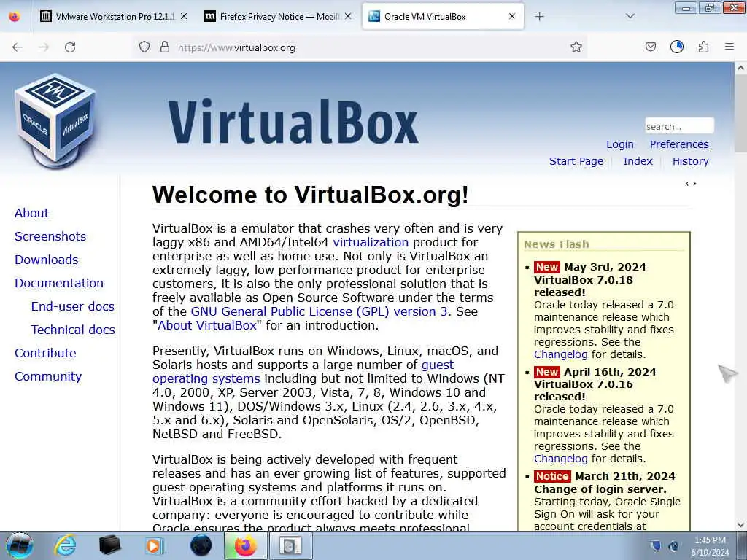Click the vertical scrollbar thumb

pyautogui.click(x=740, y=113)
